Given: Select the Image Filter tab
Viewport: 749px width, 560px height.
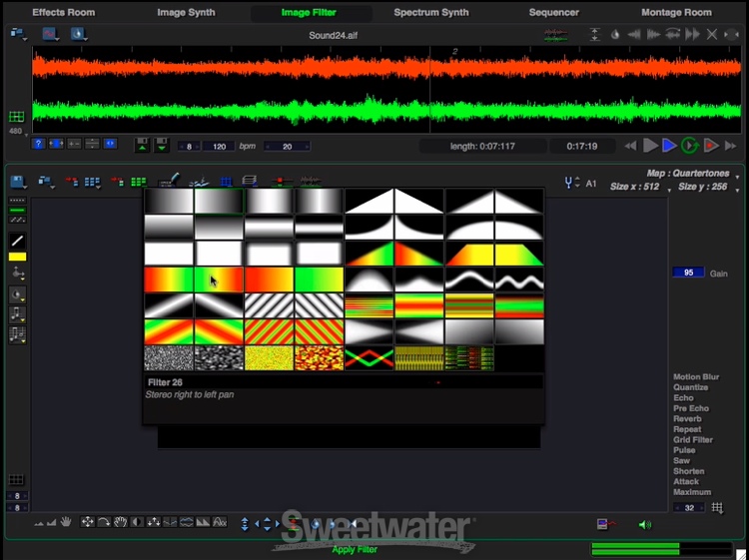Looking at the screenshot, I should [x=309, y=12].
